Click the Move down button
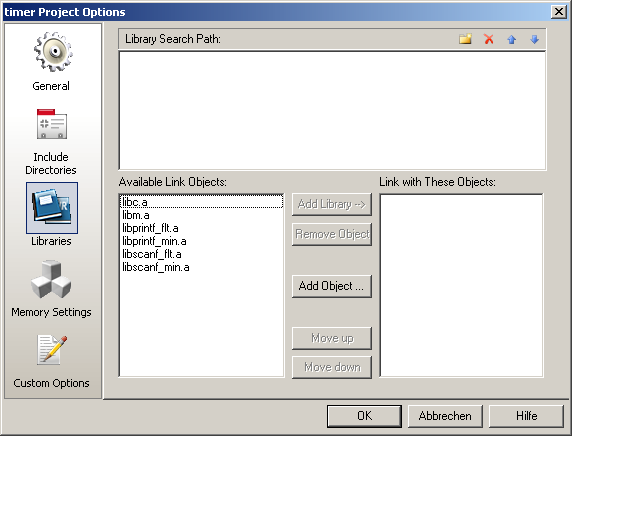This screenshot has height=512, width=640. pos(332,367)
